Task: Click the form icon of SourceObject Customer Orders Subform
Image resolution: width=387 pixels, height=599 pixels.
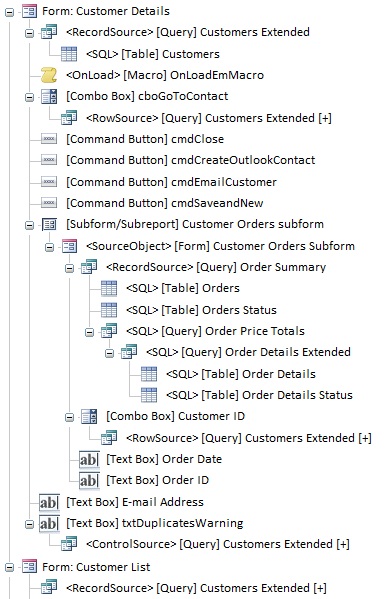Action: coord(69,246)
